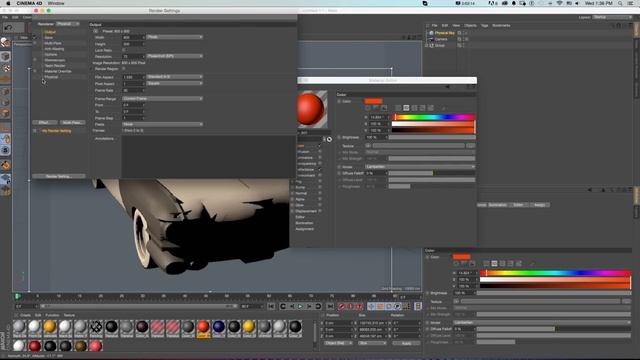Select the cube primitive tool in left toolbar
Image resolution: width=640 pixels, height=360 pixels.
5,57
